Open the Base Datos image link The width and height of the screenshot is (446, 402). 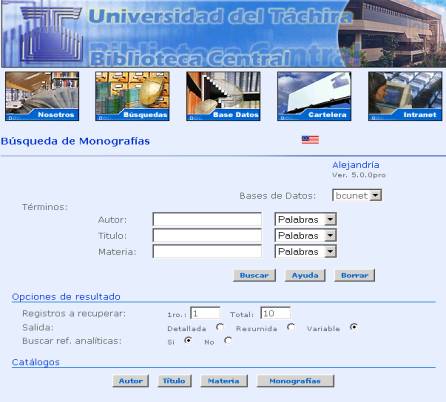[x=223, y=96]
